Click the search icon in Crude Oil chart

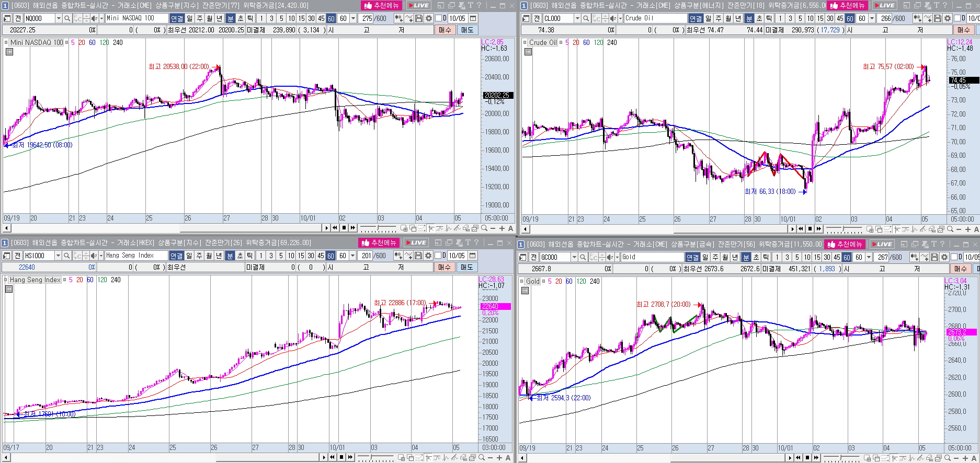pyautogui.click(x=586, y=18)
